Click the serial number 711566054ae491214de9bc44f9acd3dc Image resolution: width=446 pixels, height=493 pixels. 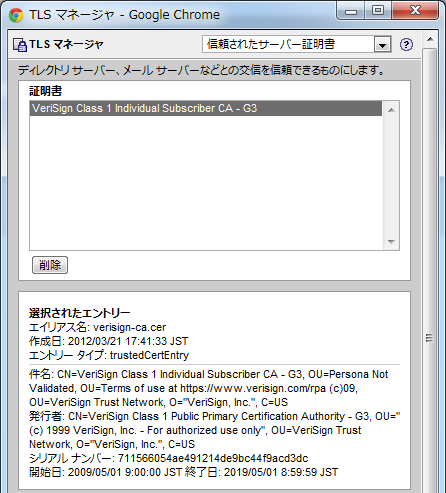point(213,458)
